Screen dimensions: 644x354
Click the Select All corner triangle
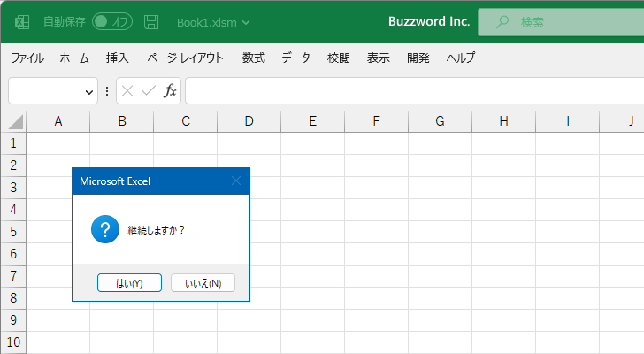point(15,122)
